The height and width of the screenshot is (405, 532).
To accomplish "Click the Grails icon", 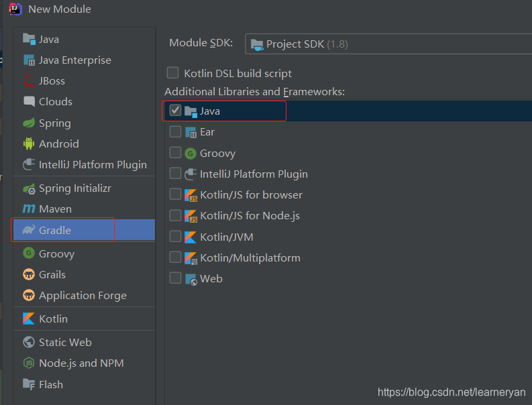I will tap(29, 274).
